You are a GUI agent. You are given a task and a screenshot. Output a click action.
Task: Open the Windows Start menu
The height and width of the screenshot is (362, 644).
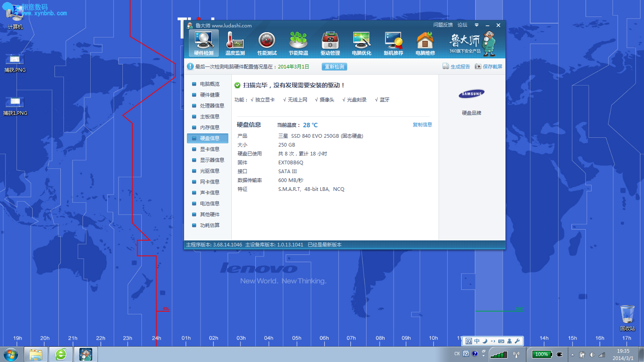[x=11, y=355]
